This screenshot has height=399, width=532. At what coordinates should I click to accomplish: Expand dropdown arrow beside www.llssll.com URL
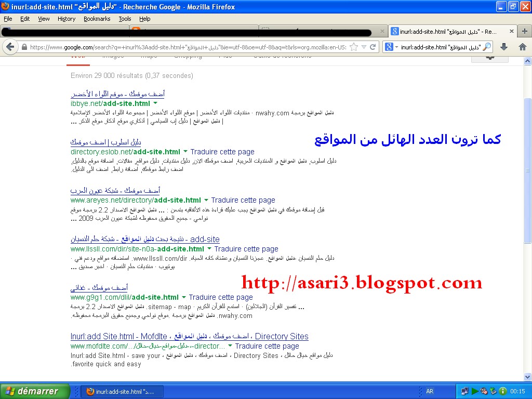tap(209, 249)
